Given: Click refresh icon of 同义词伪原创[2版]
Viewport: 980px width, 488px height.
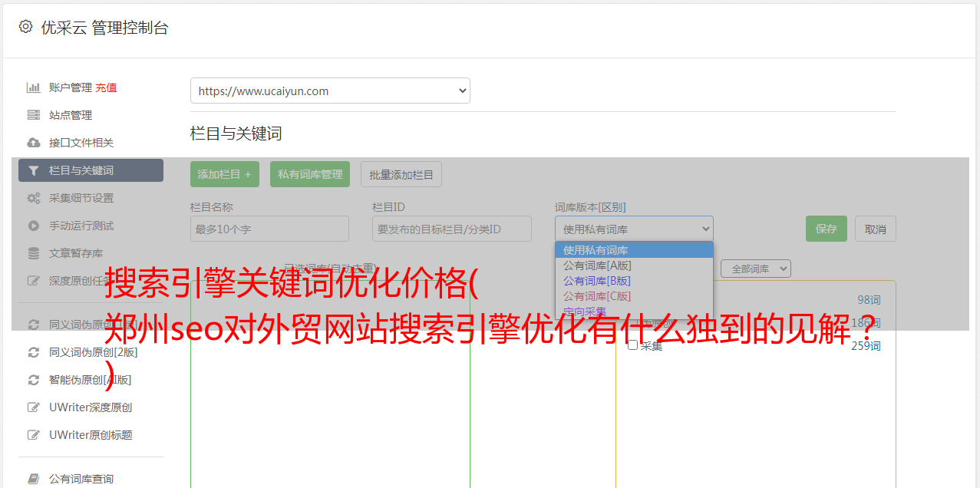Looking at the screenshot, I should pyautogui.click(x=34, y=352).
